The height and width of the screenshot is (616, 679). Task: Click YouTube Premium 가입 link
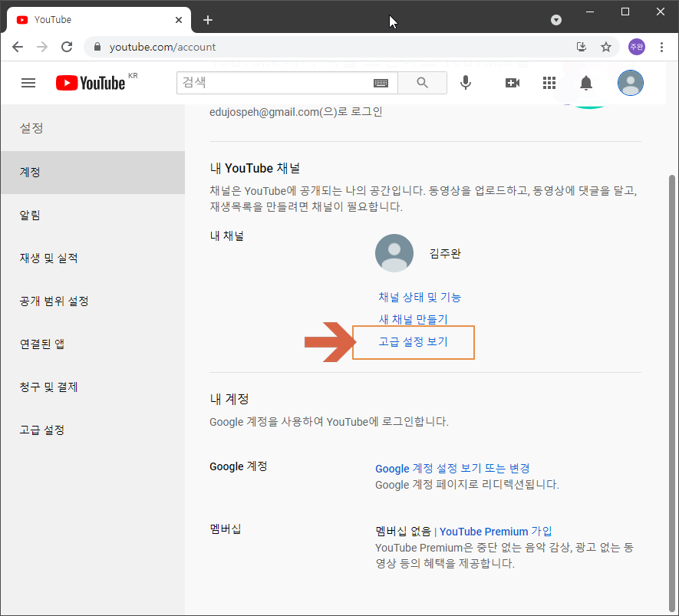496,531
